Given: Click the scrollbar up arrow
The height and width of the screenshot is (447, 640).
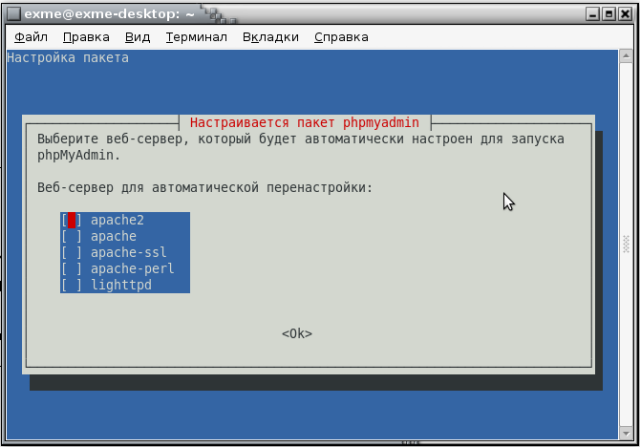Looking at the screenshot, I should 626,56.
